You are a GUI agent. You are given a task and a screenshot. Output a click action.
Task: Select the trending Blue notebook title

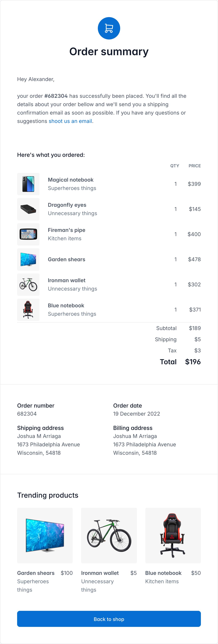(163, 573)
